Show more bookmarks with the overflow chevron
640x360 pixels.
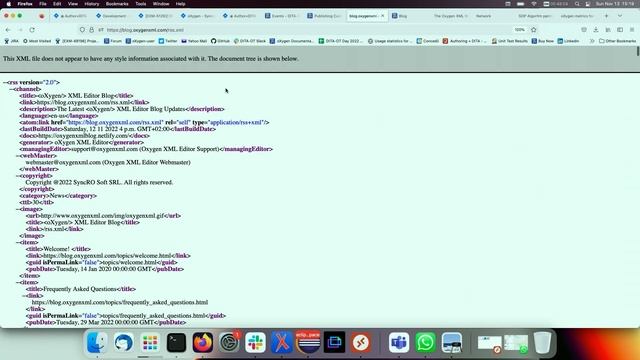(x=592, y=41)
